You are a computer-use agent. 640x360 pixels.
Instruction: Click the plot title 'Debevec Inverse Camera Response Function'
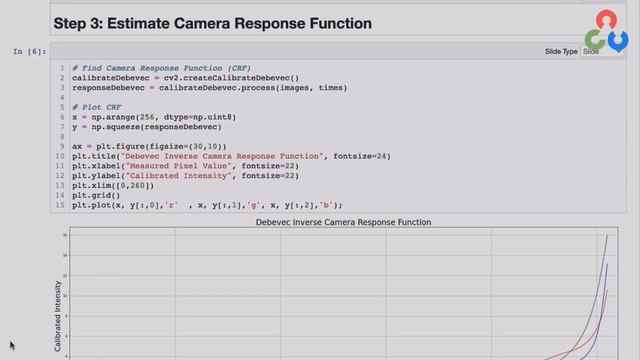343,222
